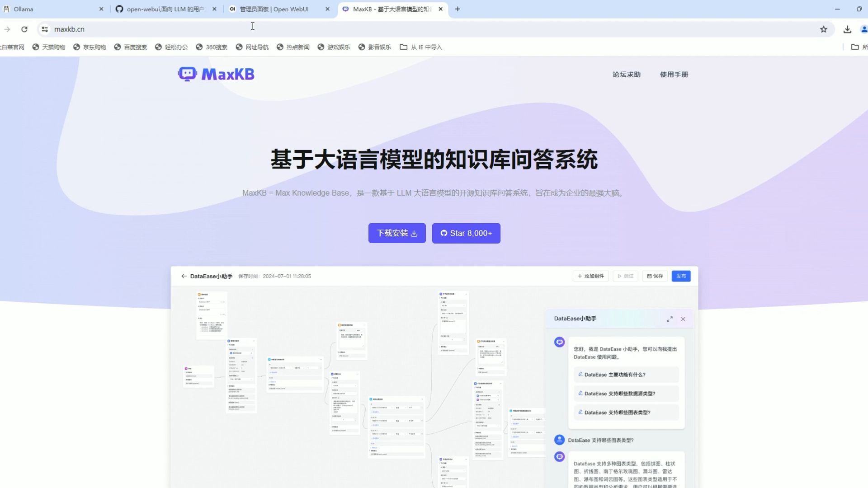The height and width of the screenshot is (488, 868).
Task: Minimize the browser window
Action: pyautogui.click(x=837, y=9)
